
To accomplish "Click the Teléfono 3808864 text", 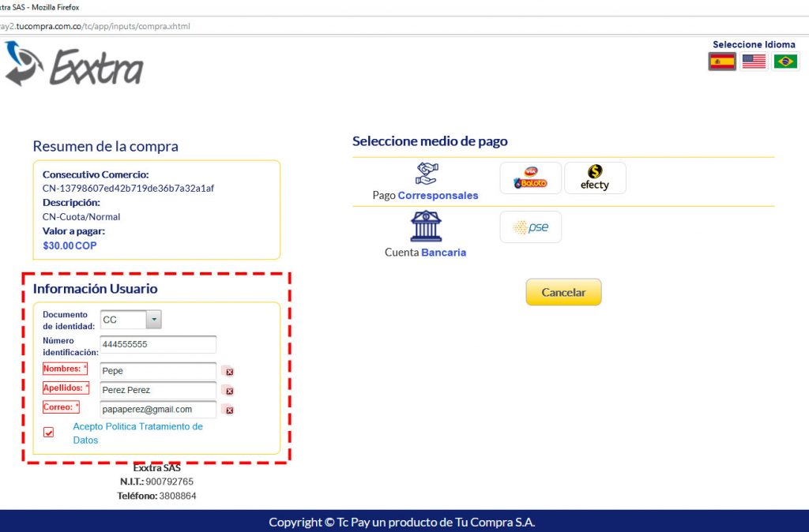I will [157, 496].
